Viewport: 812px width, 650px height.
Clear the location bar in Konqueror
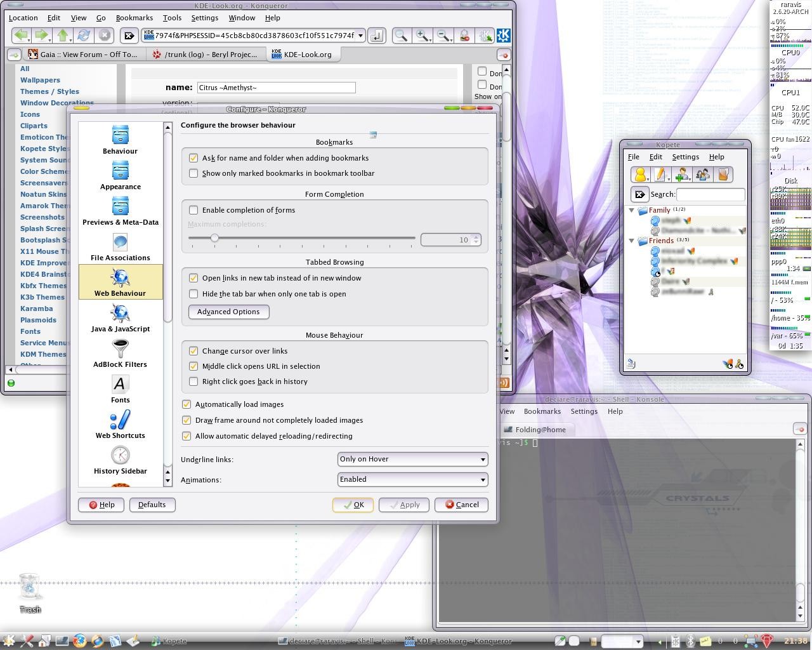point(129,36)
